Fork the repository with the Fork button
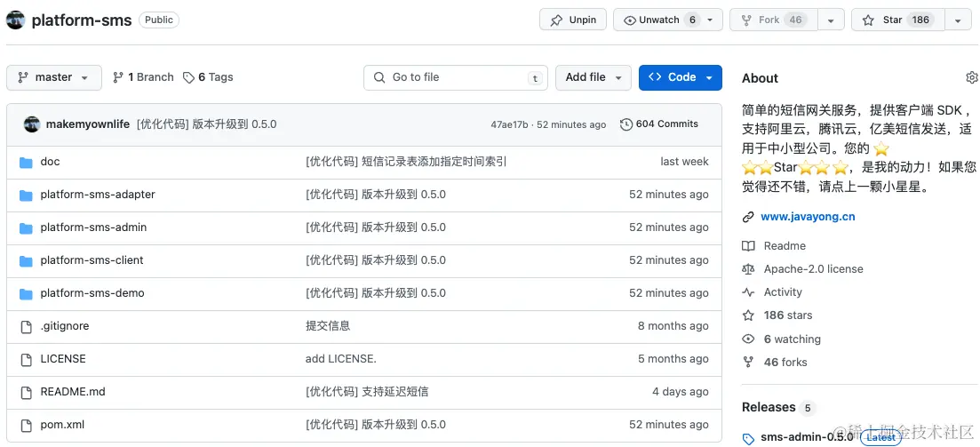 coord(774,20)
